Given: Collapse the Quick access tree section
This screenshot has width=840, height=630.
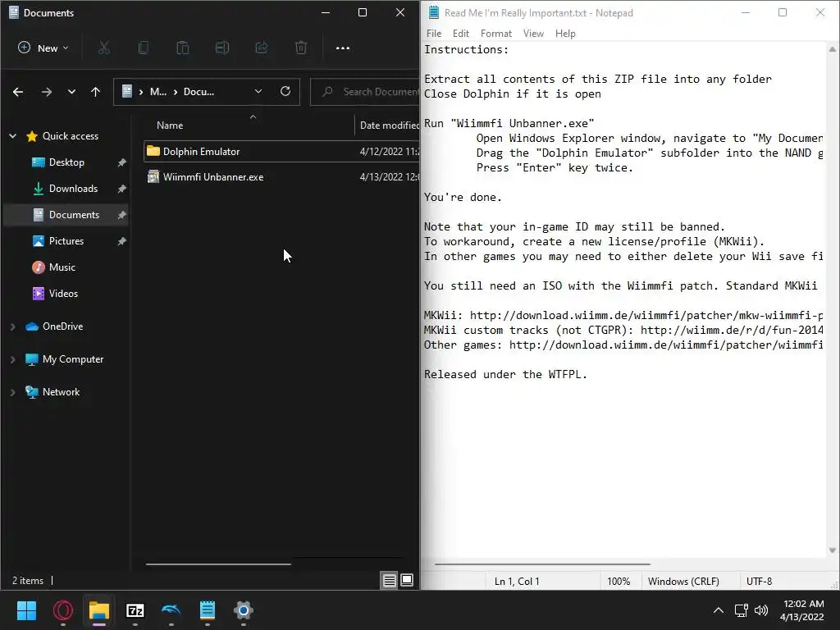Looking at the screenshot, I should tap(13, 136).
